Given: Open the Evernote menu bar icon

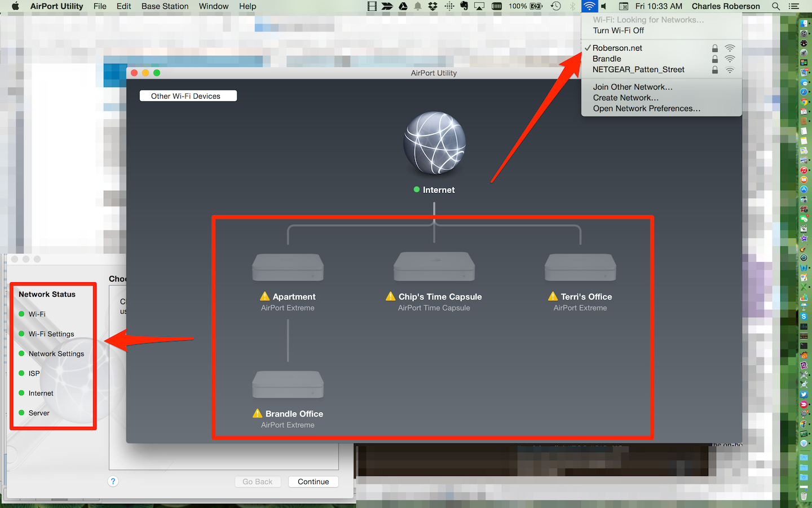Looking at the screenshot, I should pyautogui.click(x=464, y=6).
